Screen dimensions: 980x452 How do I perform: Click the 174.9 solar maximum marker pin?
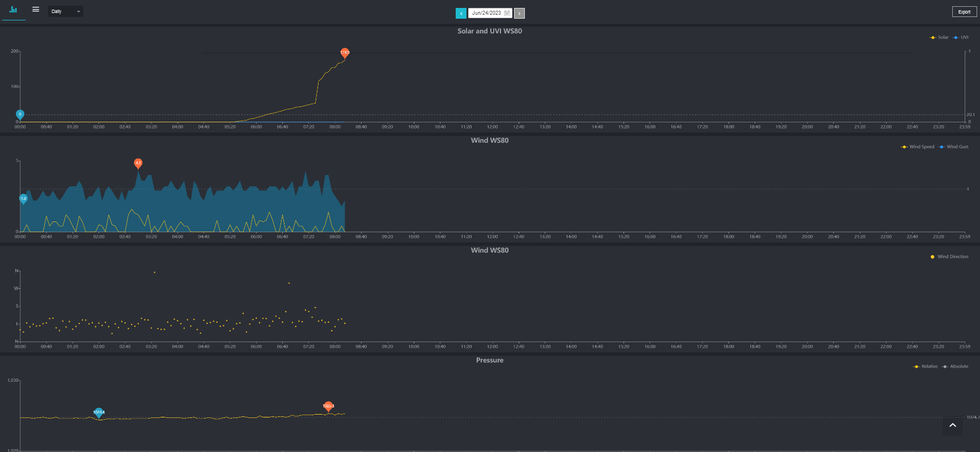[345, 53]
